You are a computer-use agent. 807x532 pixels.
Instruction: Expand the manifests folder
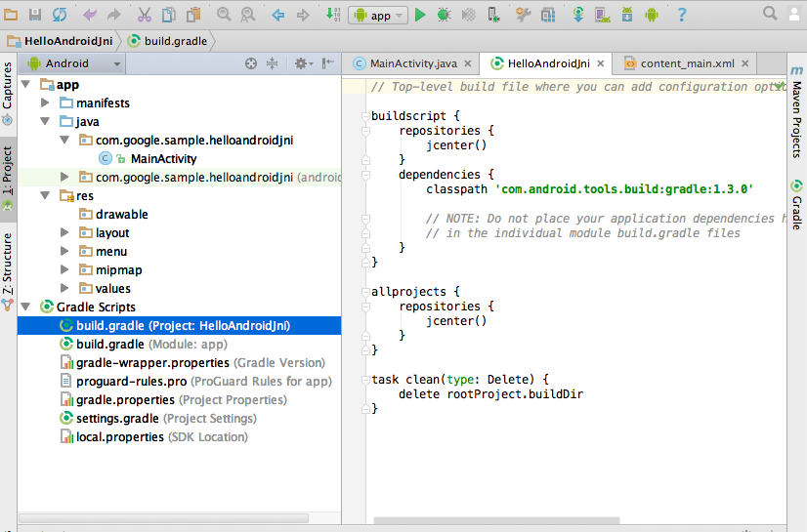click(45, 102)
